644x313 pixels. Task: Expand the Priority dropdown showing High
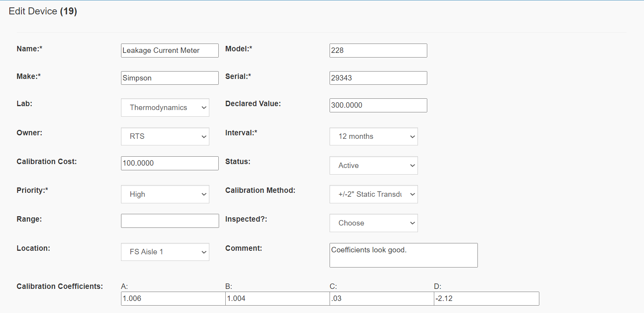[x=165, y=194]
